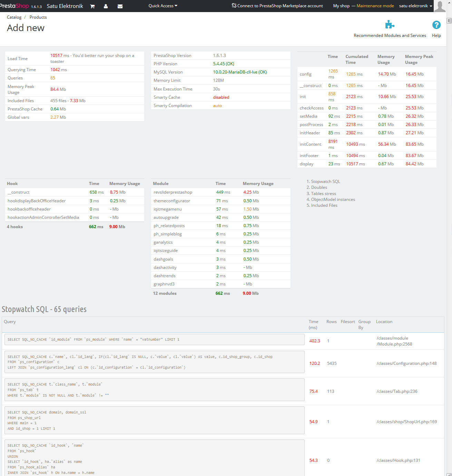Image resolution: width=452 pixels, height=476 pixels.
Task: Click the employee avatar picture
Action: [440, 6]
